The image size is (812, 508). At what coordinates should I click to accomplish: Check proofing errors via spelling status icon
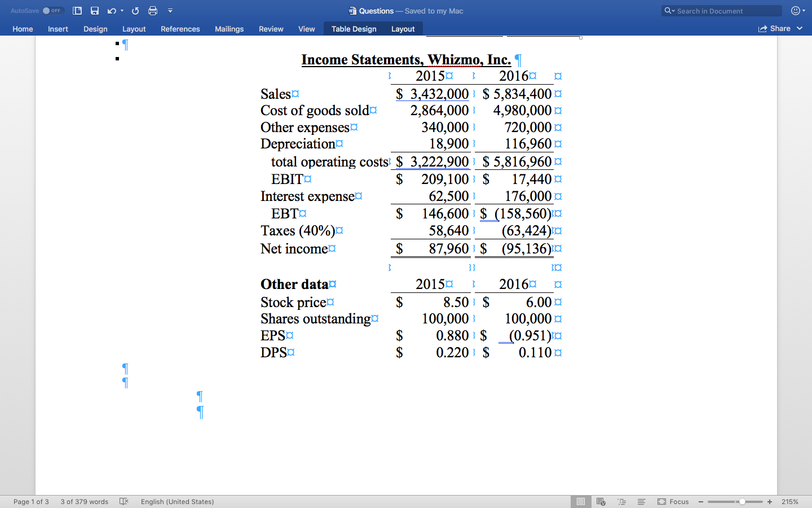(x=123, y=501)
